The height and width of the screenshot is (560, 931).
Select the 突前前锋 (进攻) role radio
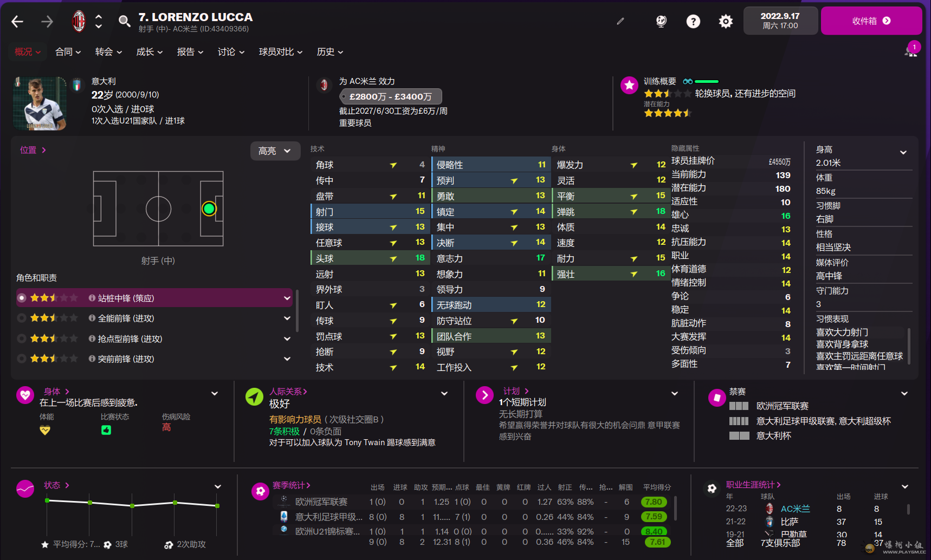point(22,359)
